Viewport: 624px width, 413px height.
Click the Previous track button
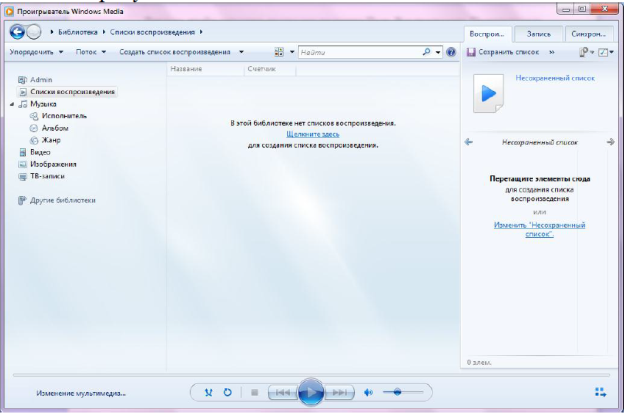(x=283, y=393)
